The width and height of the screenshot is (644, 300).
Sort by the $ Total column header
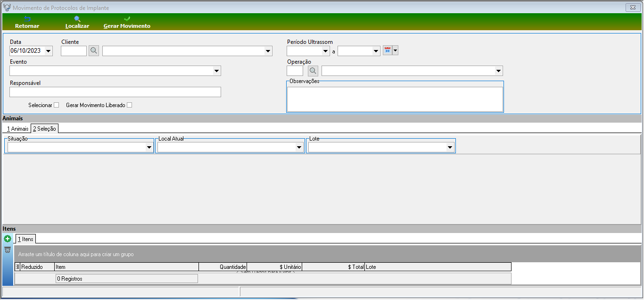coord(333,267)
